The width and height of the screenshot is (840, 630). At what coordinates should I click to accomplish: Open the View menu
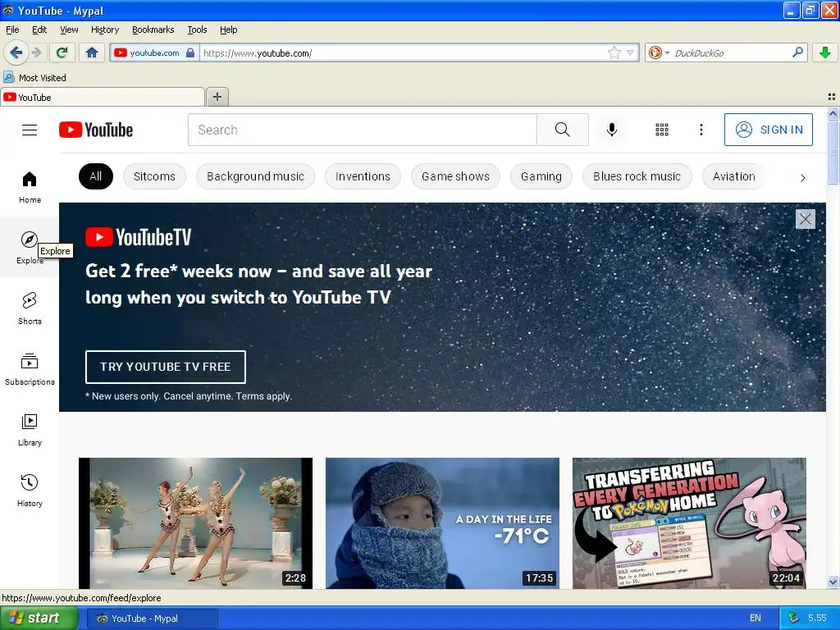click(x=69, y=30)
